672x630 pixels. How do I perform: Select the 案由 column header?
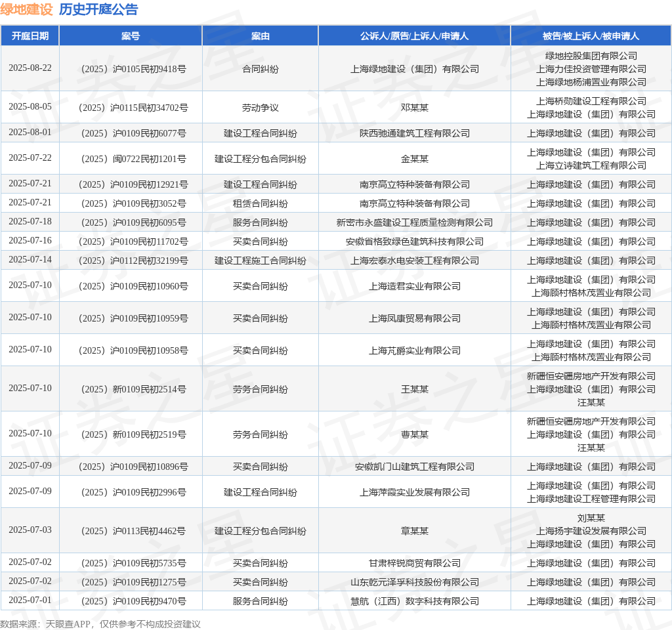(x=260, y=36)
